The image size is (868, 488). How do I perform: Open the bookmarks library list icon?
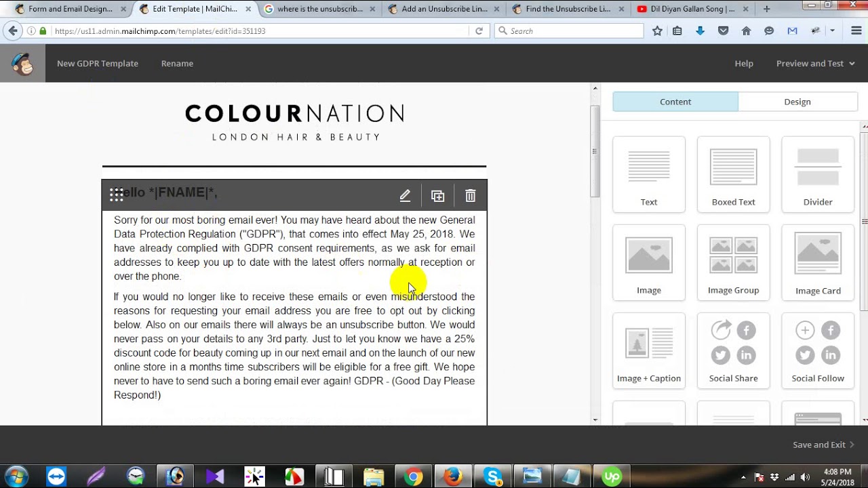(x=677, y=30)
